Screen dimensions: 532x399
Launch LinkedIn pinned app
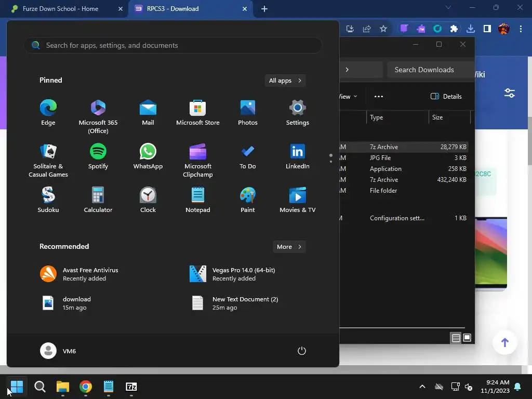pos(298,156)
